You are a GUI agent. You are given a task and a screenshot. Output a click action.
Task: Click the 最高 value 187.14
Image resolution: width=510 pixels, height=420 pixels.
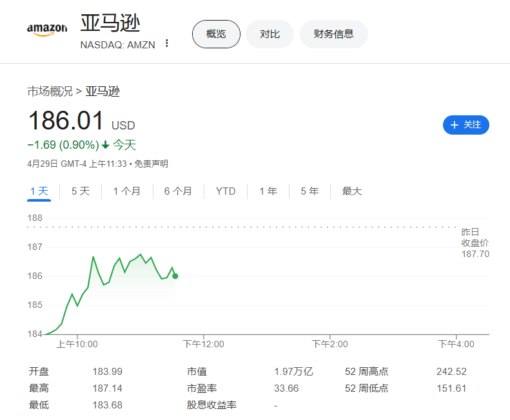tap(107, 388)
